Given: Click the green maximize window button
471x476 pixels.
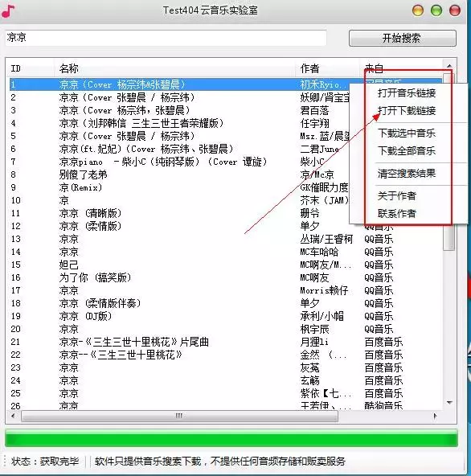Looking at the screenshot, I should pos(436,10).
